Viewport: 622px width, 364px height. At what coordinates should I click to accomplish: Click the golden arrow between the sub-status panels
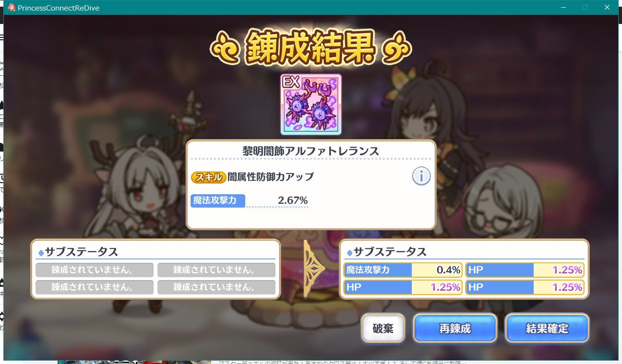[313, 269]
